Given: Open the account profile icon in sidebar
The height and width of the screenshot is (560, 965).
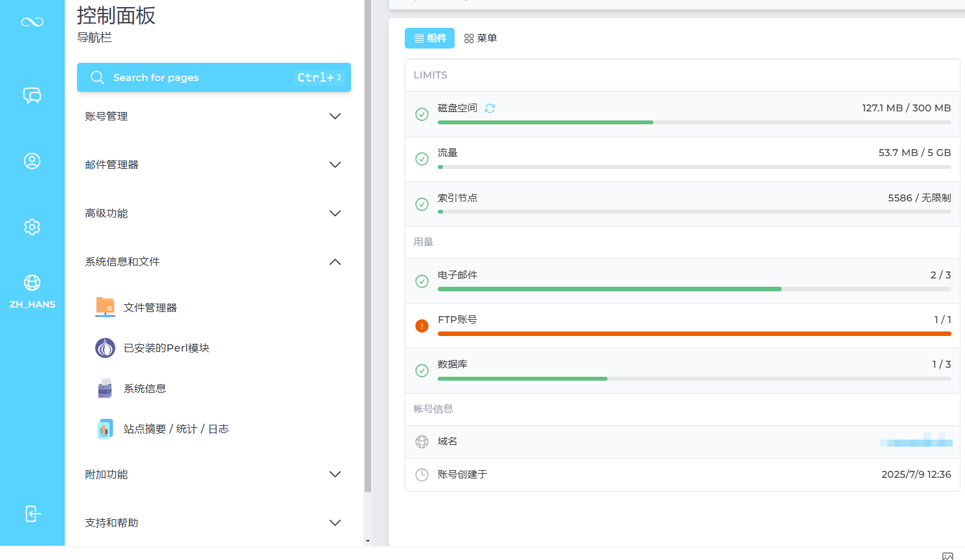Looking at the screenshot, I should [32, 161].
